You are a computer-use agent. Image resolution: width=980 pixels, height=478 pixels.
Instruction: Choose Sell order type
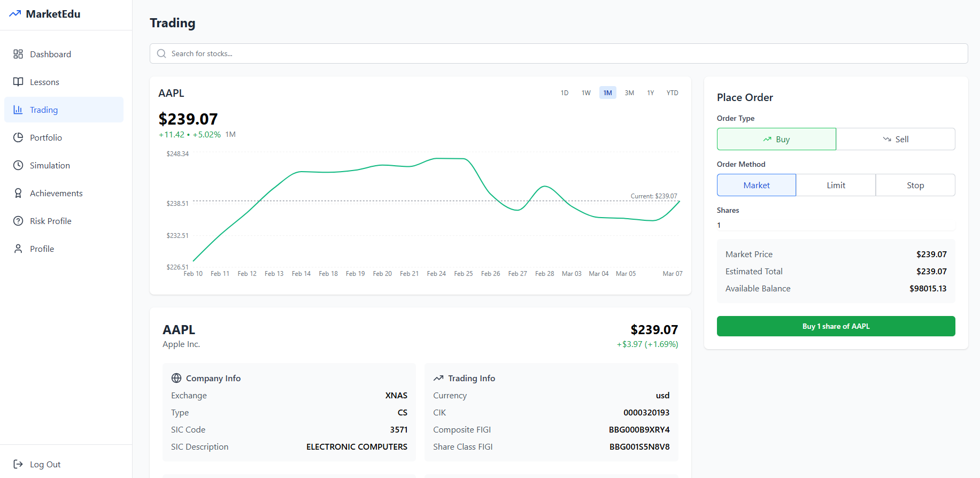[x=896, y=139]
